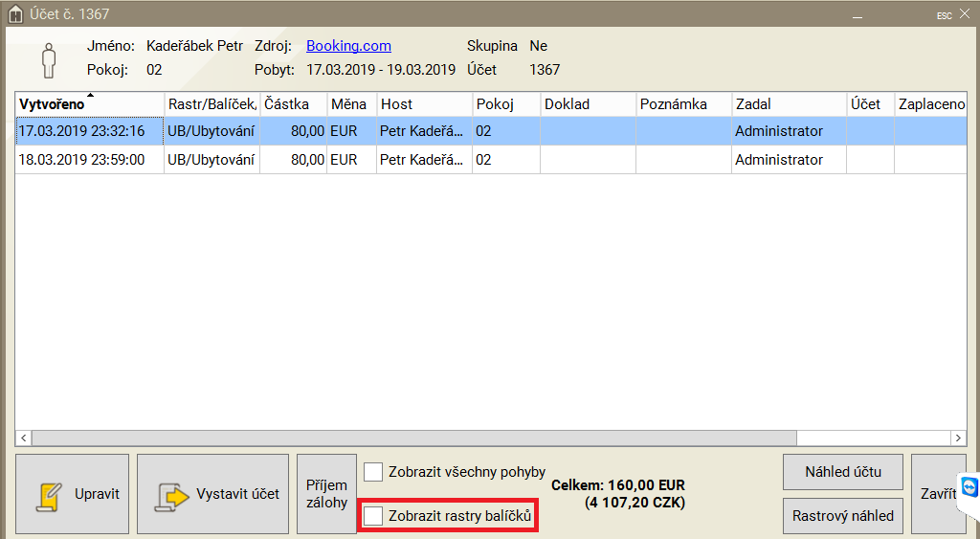Click the TeamViewer icon at right edge
Screen dimensions: 980x539
point(969,486)
